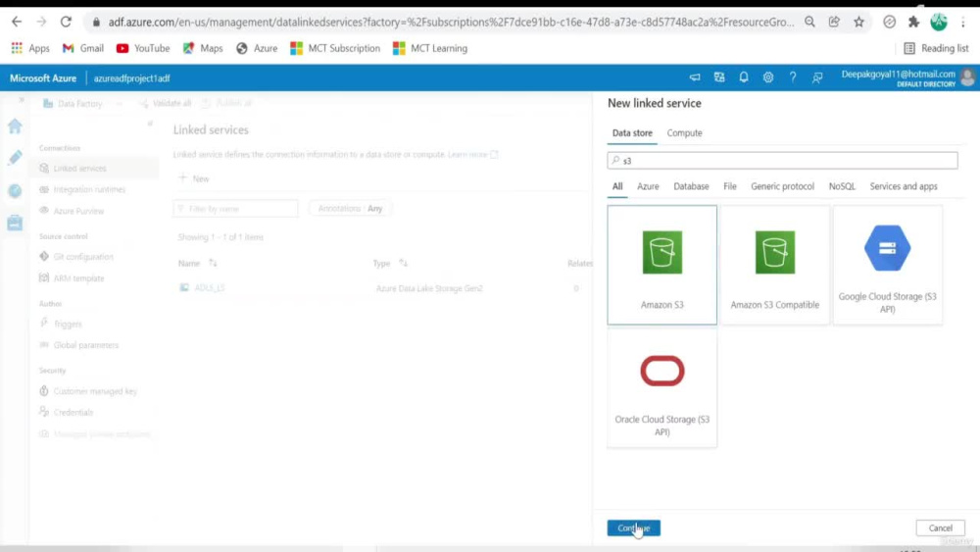980x552 pixels.
Task: Filter connectors by the File category
Action: [730, 186]
